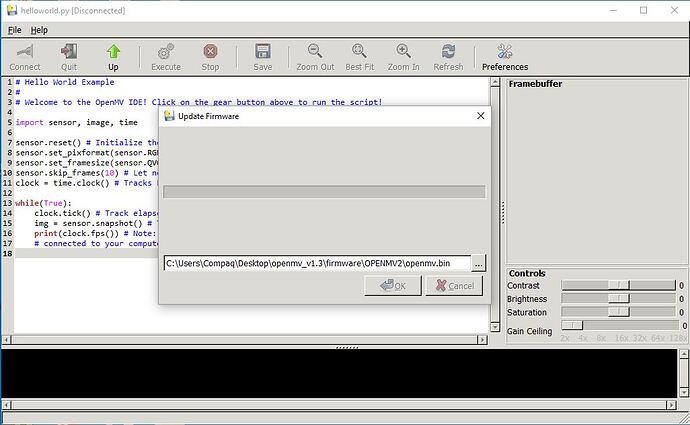Image resolution: width=690 pixels, height=425 pixels.
Task: Click the Best Fit magnifier icon
Action: pyautogui.click(x=359, y=51)
